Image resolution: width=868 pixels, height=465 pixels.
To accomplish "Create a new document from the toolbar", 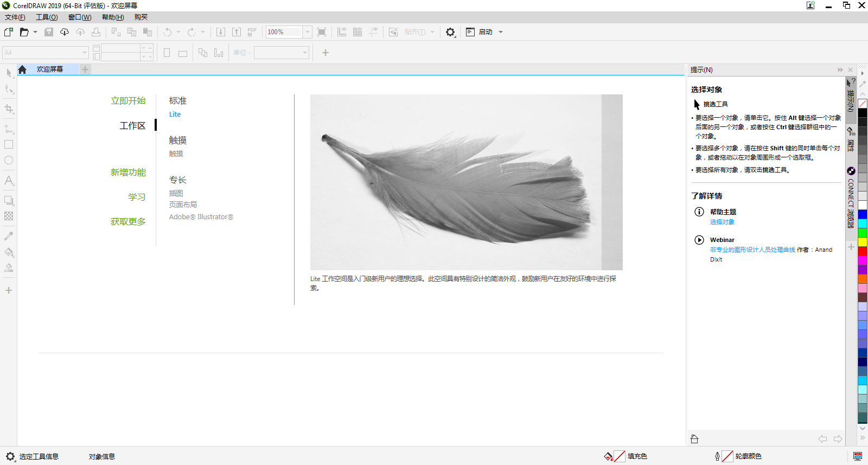I will tap(9, 32).
